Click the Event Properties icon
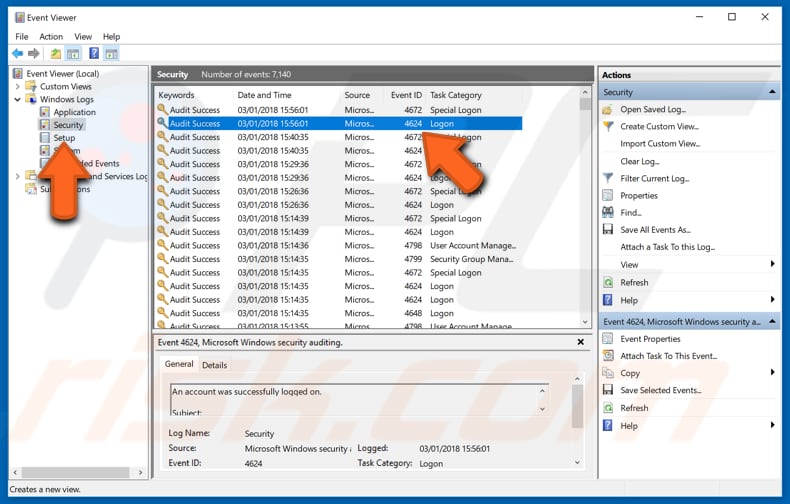Viewport: 790px width, 504px height. (608, 339)
